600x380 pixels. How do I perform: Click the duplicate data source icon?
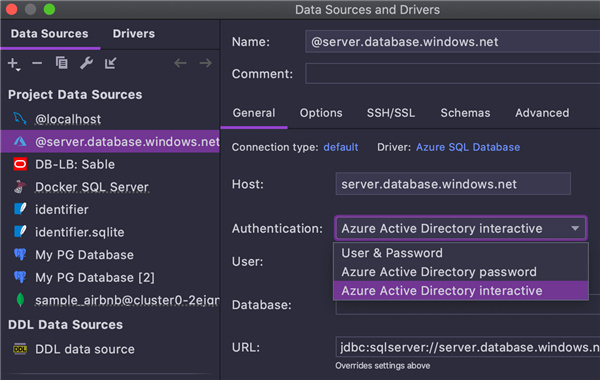coord(62,63)
